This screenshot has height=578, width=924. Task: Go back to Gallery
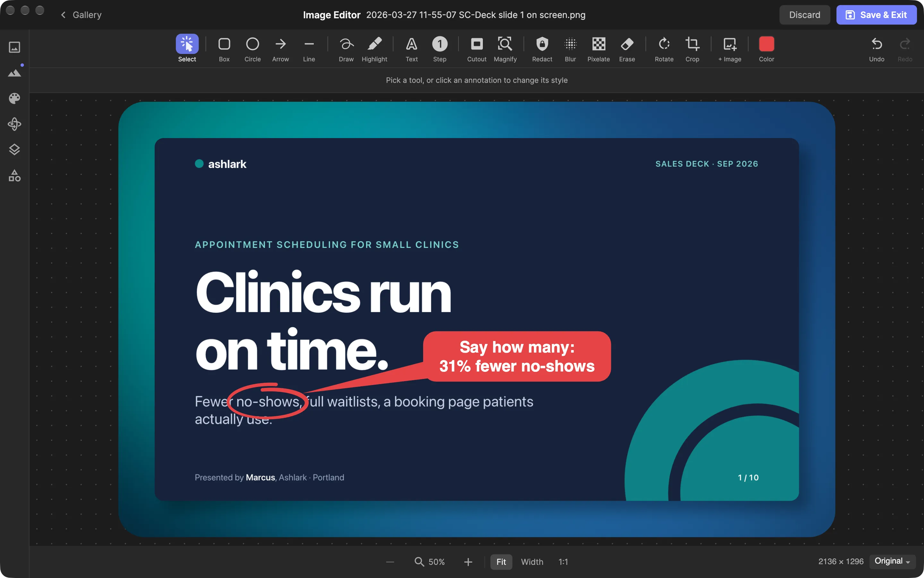(x=81, y=15)
